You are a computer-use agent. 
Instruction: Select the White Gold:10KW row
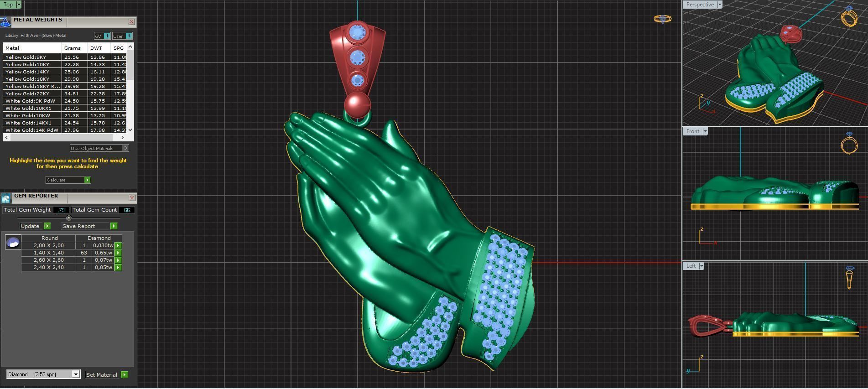click(x=32, y=115)
